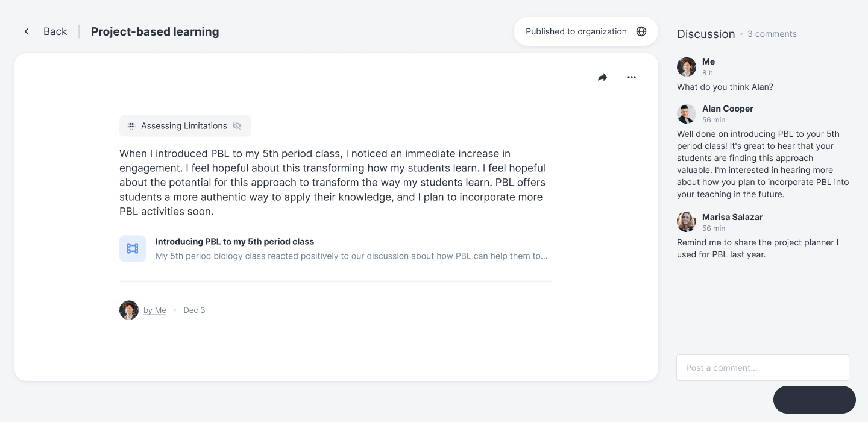The width and height of the screenshot is (868, 422).
Task: Click the film strip video icon
Action: coord(133,248)
